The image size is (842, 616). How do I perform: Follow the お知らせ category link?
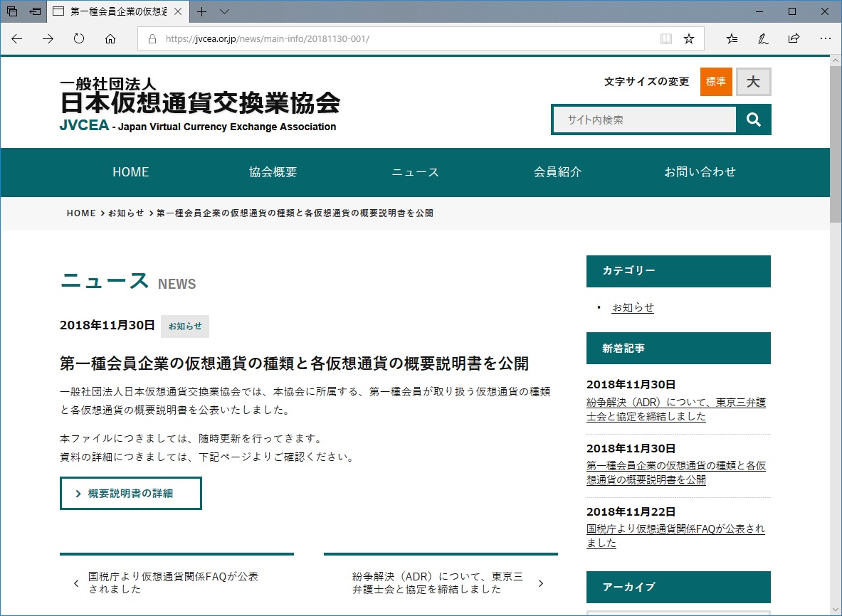pos(632,307)
